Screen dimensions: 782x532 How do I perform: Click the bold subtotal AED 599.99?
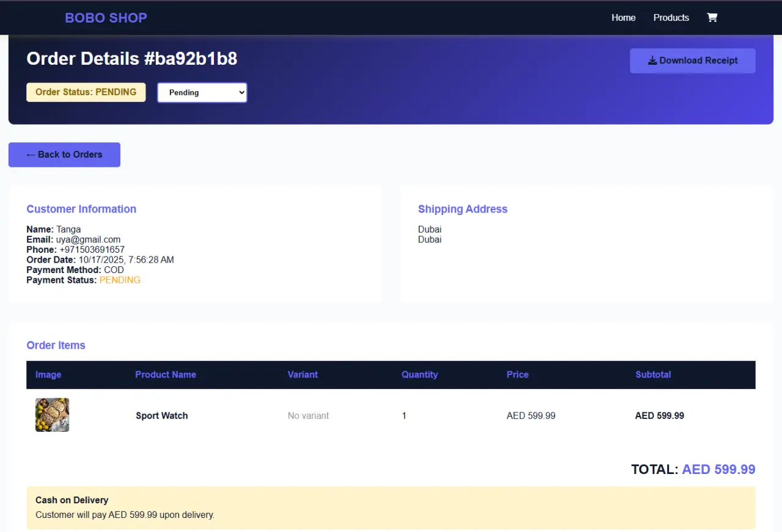pos(660,415)
